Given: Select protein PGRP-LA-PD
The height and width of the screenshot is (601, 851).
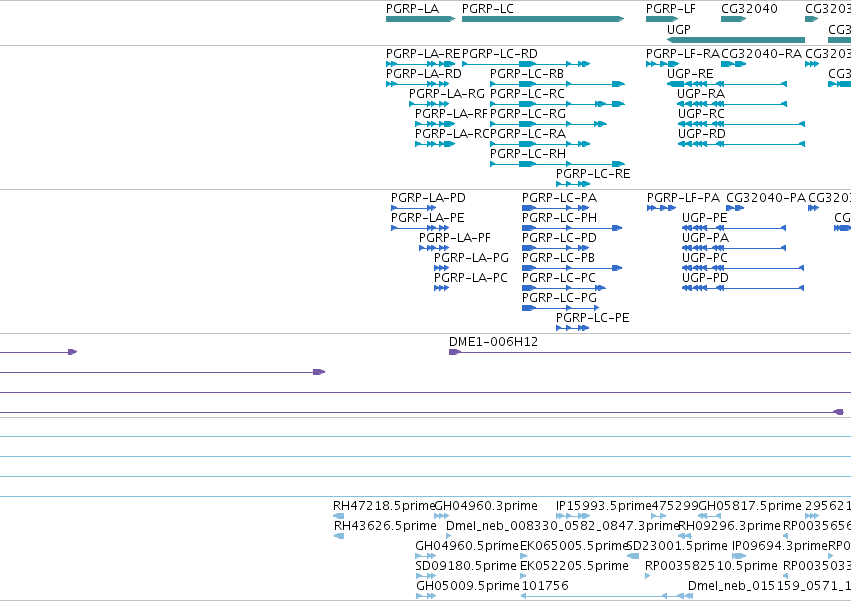Looking at the screenshot, I should click(414, 208).
